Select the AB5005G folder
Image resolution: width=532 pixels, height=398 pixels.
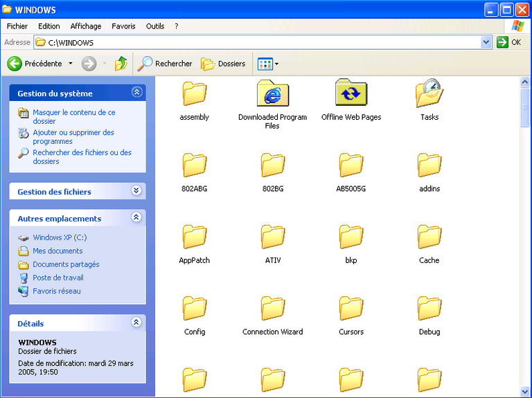click(351, 172)
